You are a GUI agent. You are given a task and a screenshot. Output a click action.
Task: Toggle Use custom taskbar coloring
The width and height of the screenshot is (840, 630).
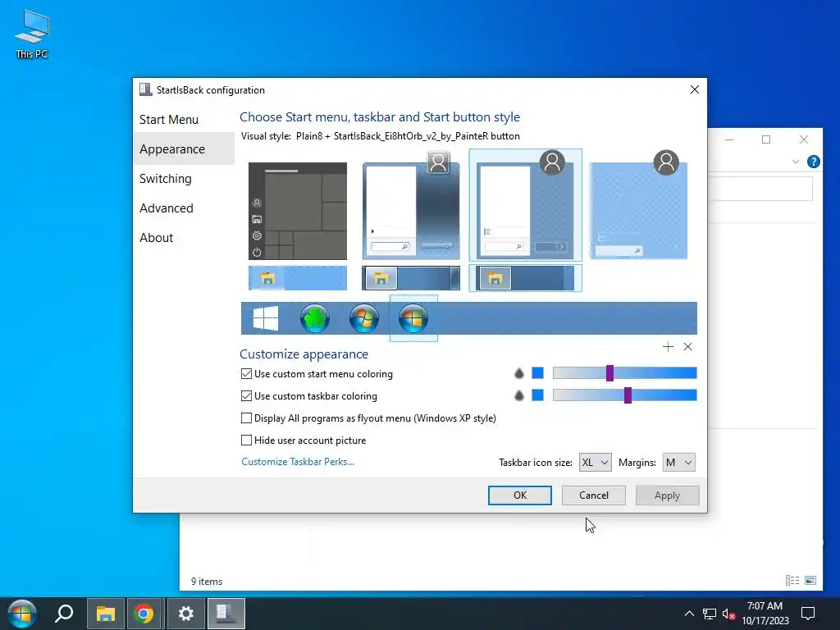[246, 396]
